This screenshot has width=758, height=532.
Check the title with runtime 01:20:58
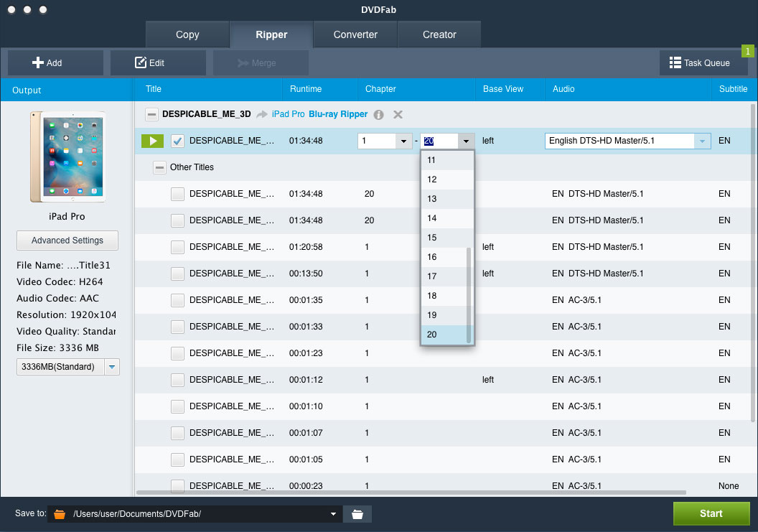[x=177, y=247]
